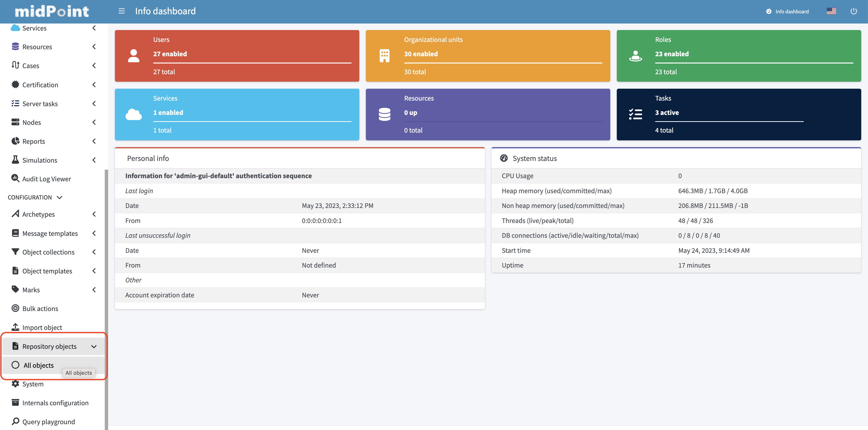The height and width of the screenshot is (430, 868).
Task: Click the Services tile cloud icon
Action: pyautogui.click(x=134, y=115)
